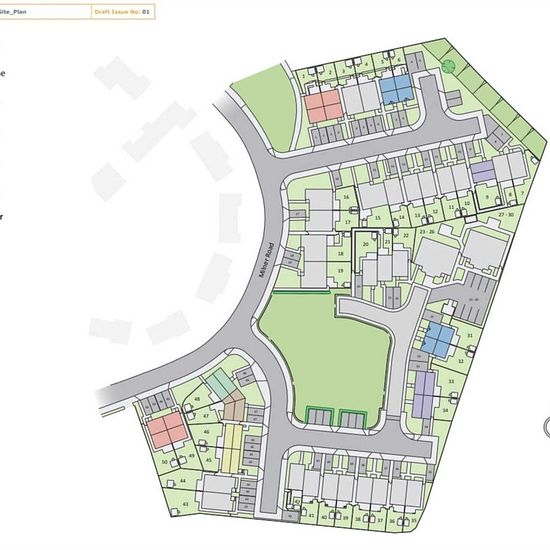Viewport: 550px width, 550px height.
Task: Click the Milner Road street label
Action: (266, 260)
